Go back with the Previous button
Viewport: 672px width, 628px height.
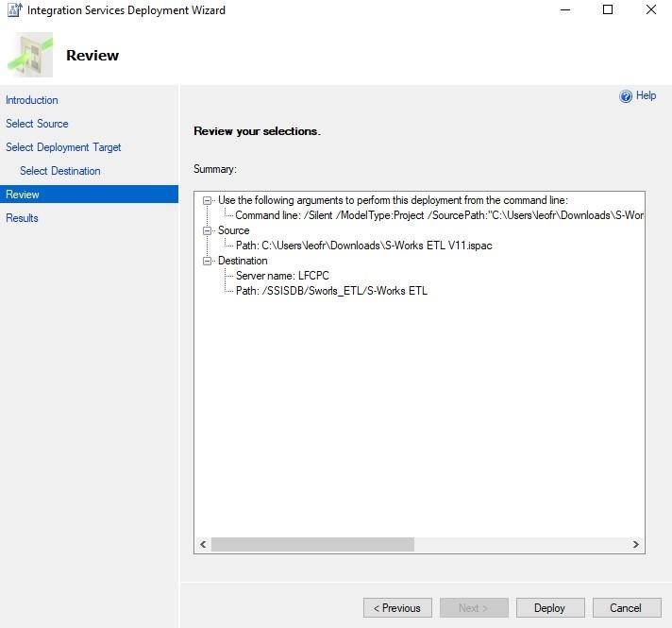(x=397, y=608)
